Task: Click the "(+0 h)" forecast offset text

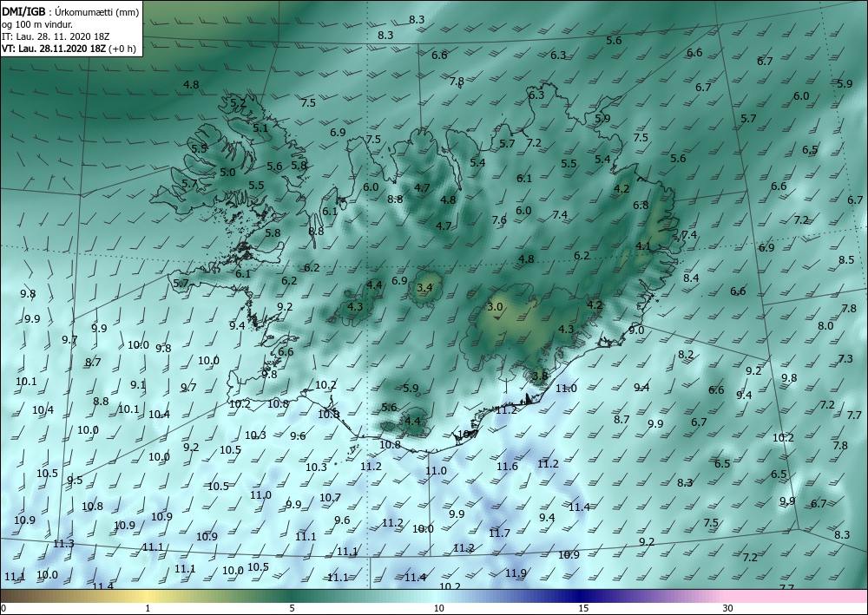Action: click(x=122, y=48)
